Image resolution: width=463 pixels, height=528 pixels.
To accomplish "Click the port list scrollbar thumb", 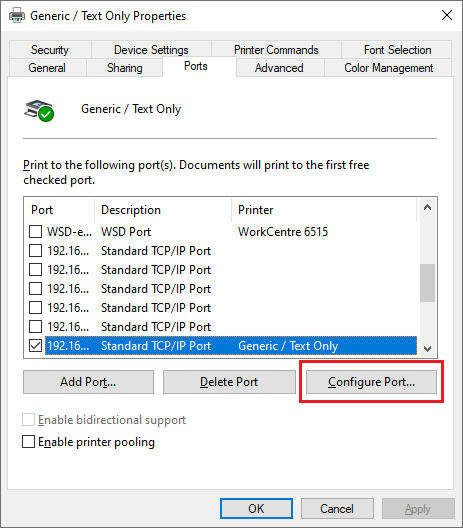I will coord(427,283).
